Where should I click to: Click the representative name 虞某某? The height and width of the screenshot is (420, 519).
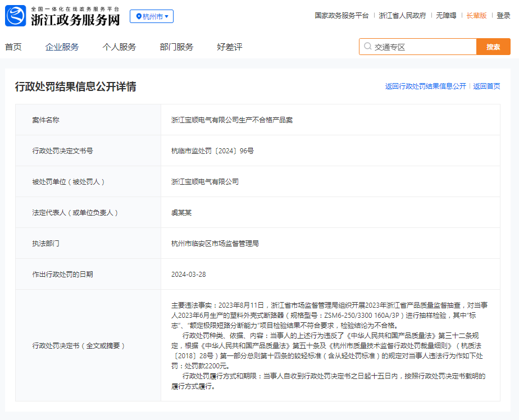181,212
